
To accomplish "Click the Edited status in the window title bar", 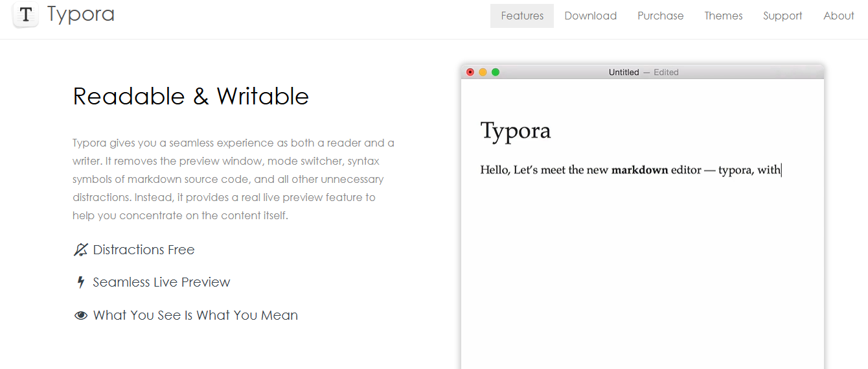I will click(x=666, y=72).
